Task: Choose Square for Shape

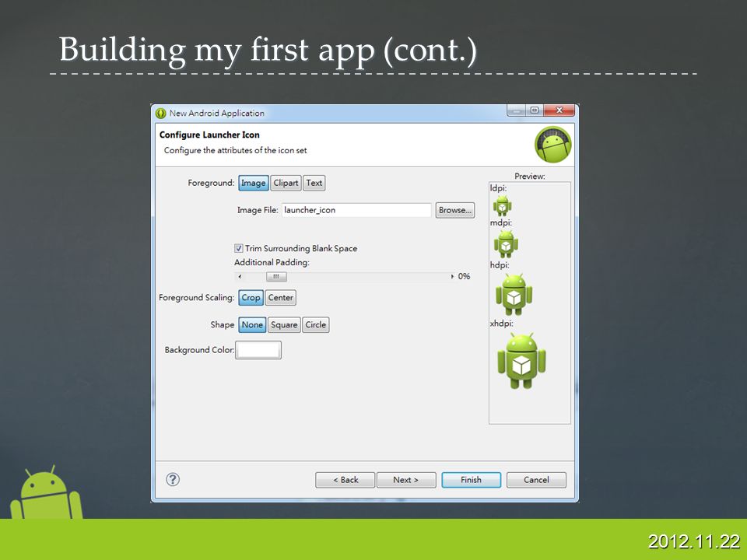Action: [284, 325]
